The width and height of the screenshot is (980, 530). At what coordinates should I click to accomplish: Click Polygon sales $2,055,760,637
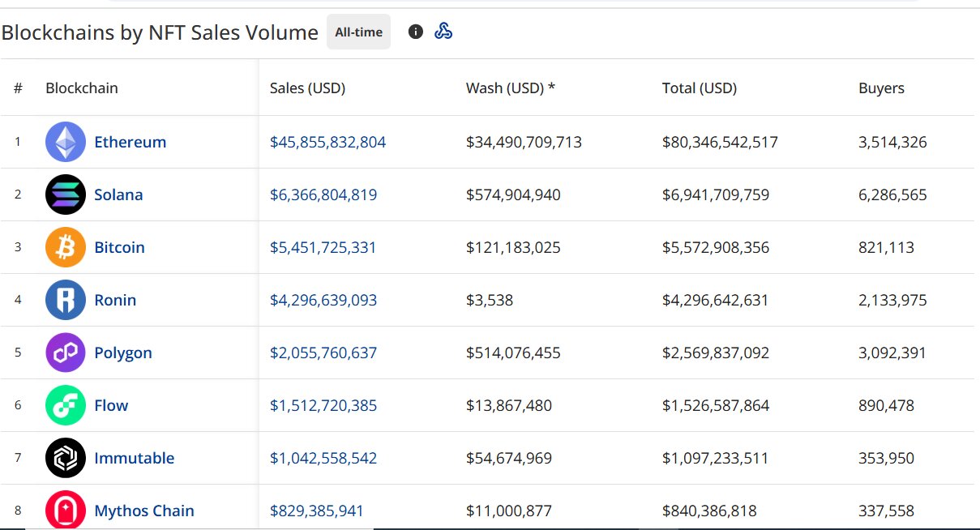pyautogui.click(x=323, y=353)
